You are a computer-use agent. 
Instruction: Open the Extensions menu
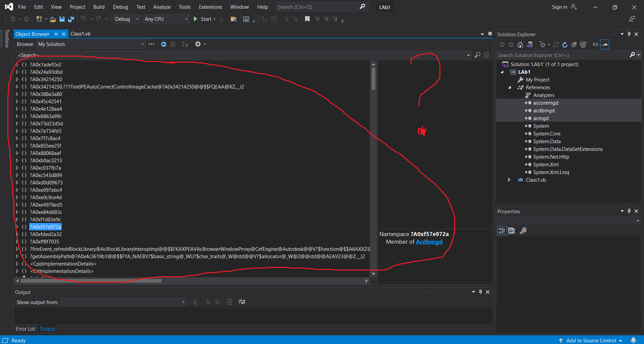210,7
